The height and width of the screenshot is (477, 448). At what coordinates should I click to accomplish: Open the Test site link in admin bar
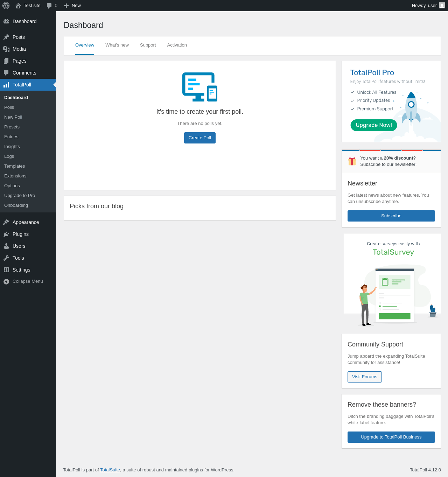(x=28, y=6)
